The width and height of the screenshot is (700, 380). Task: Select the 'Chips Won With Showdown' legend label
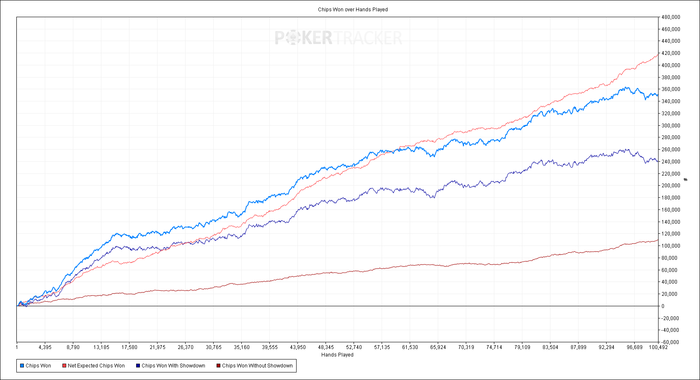(173, 366)
